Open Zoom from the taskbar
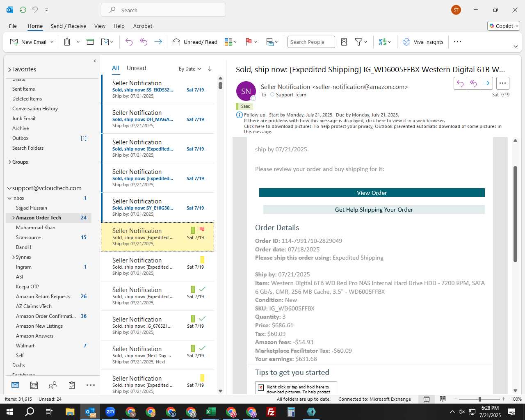The width and height of the screenshot is (525, 420). point(110,412)
